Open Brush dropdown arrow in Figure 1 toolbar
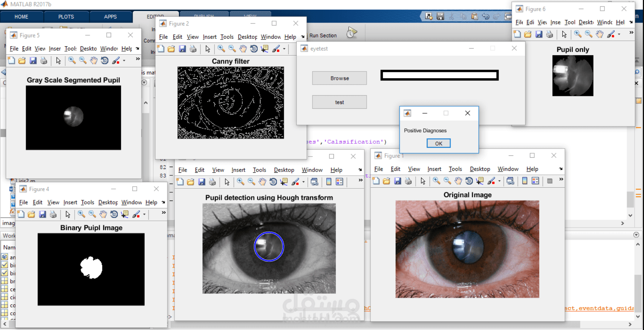The width and height of the screenshot is (644, 330). [x=499, y=181]
